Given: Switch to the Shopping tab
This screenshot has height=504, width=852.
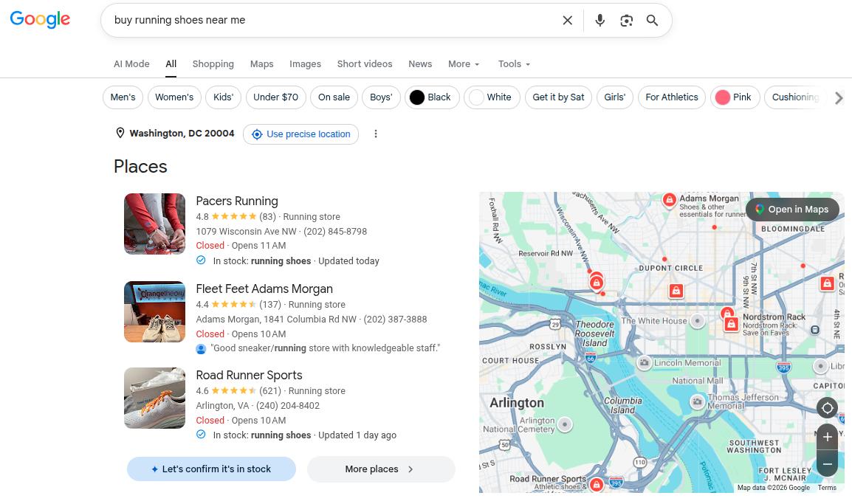Looking at the screenshot, I should pyautogui.click(x=213, y=63).
